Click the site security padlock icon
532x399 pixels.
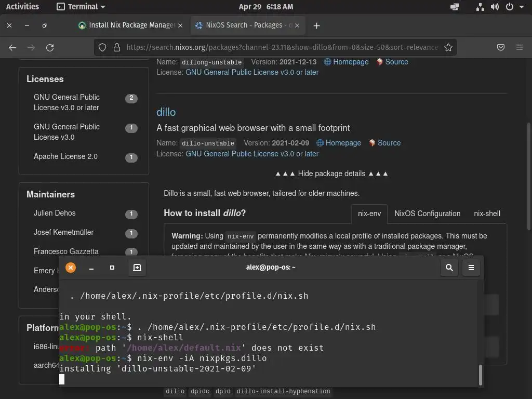click(117, 47)
